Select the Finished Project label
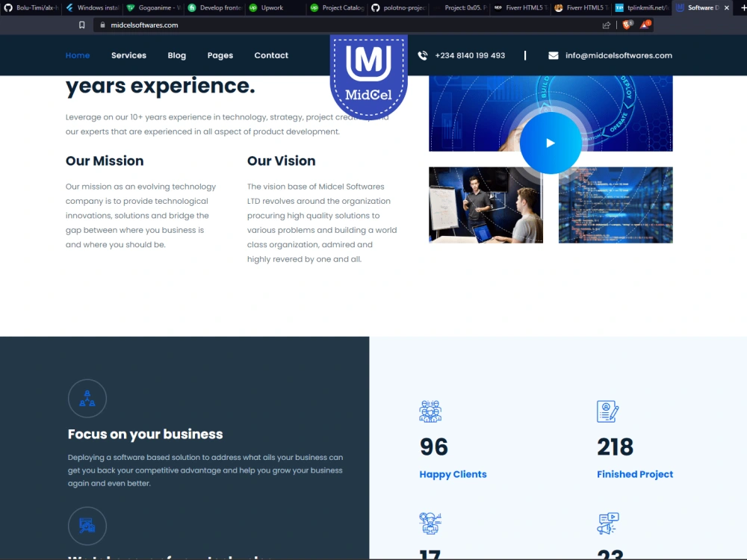747x560 pixels. pos(635,474)
